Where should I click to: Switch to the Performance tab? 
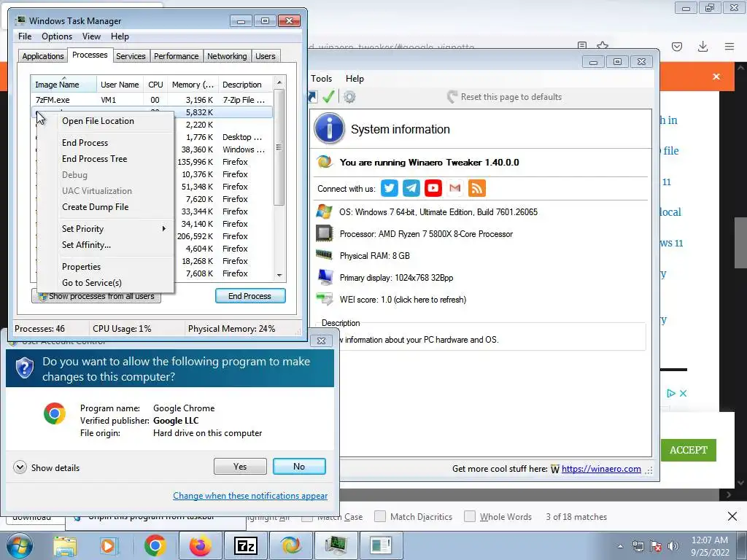click(177, 56)
